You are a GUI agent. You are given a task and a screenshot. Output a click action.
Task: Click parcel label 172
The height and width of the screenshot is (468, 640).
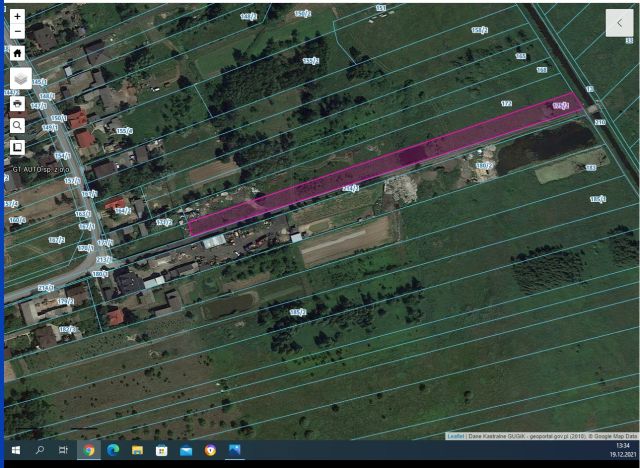pyautogui.click(x=506, y=104)
